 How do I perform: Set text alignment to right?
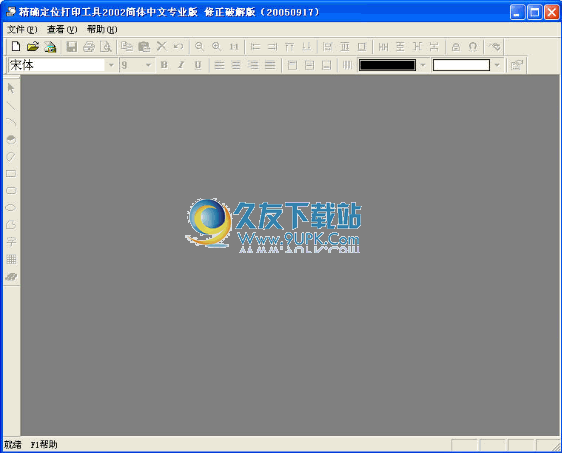click(x=253, y=65)
